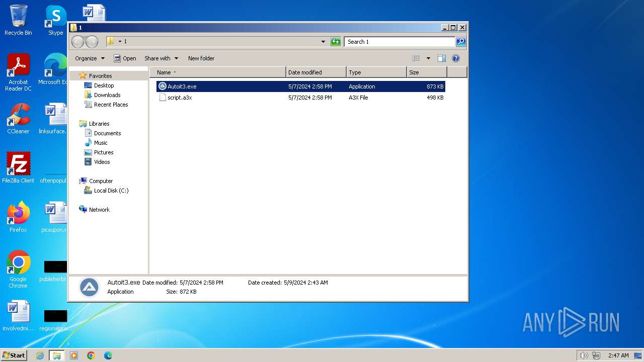
Task: Select Network in navigation pane
Action: pyautogui.click(x=99, y=210)
